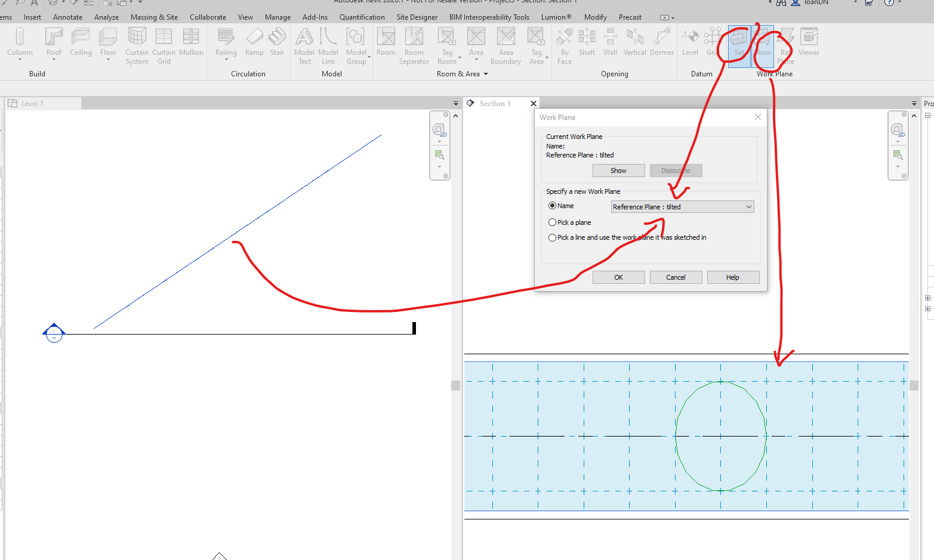Open the Tag Area dropdown
This screenshot has height=560, width=934.
(x=547, y=57)
